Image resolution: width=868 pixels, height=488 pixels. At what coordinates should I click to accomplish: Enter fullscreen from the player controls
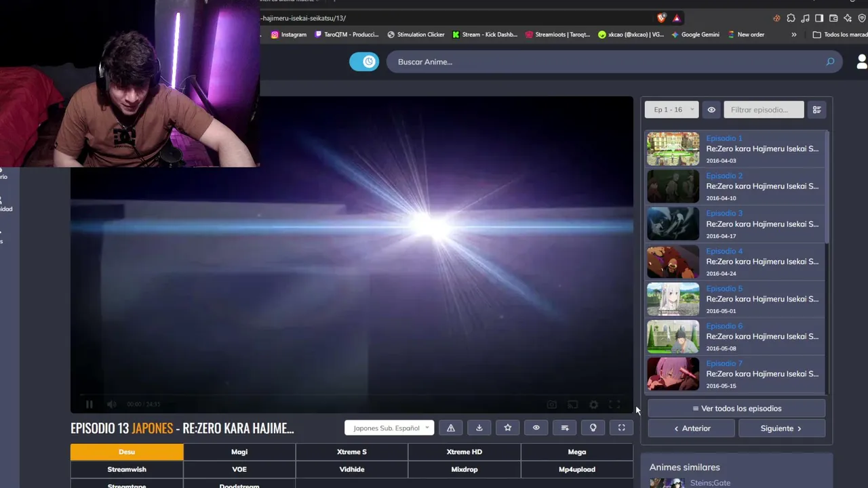(614, 405)
